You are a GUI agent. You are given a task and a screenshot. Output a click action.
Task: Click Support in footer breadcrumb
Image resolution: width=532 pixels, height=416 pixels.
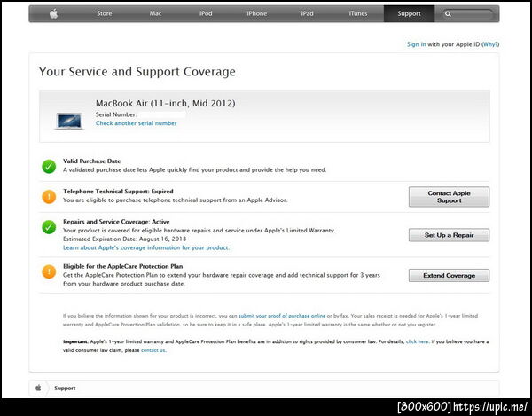tap(65, 388)
